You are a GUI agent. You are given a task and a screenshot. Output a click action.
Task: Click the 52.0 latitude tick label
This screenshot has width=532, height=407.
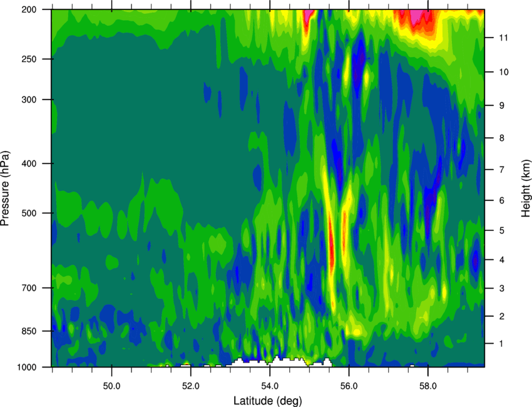[x=191, y=386]
